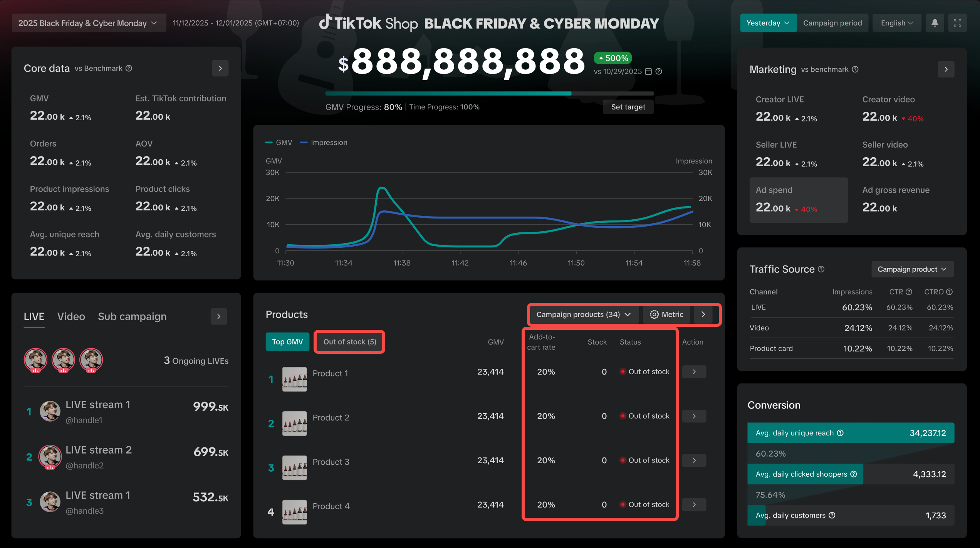Click the Metric gear icon

(654, 314)
